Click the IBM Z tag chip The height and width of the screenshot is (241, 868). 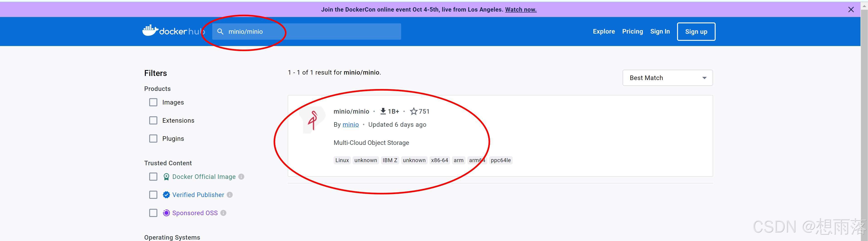(390, 160)
